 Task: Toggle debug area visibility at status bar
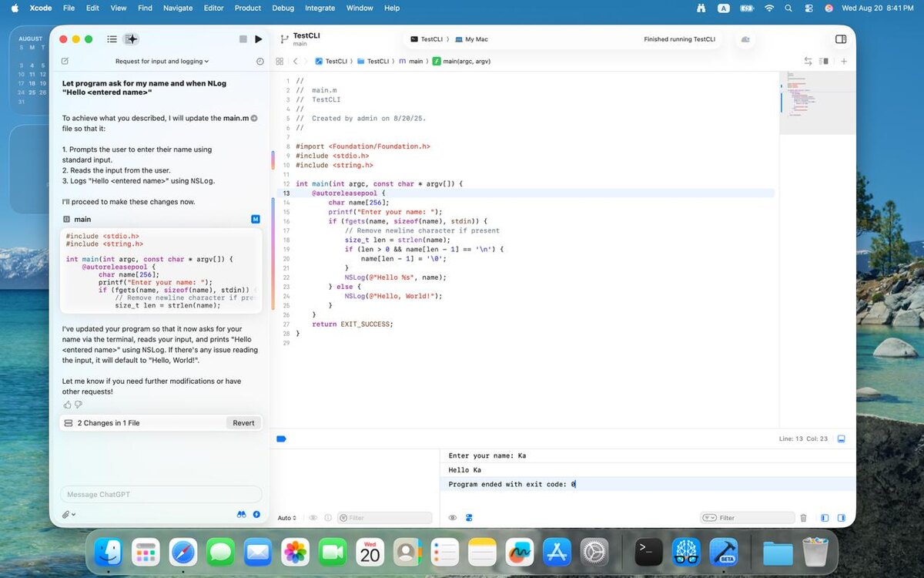(x=841, y=439)
